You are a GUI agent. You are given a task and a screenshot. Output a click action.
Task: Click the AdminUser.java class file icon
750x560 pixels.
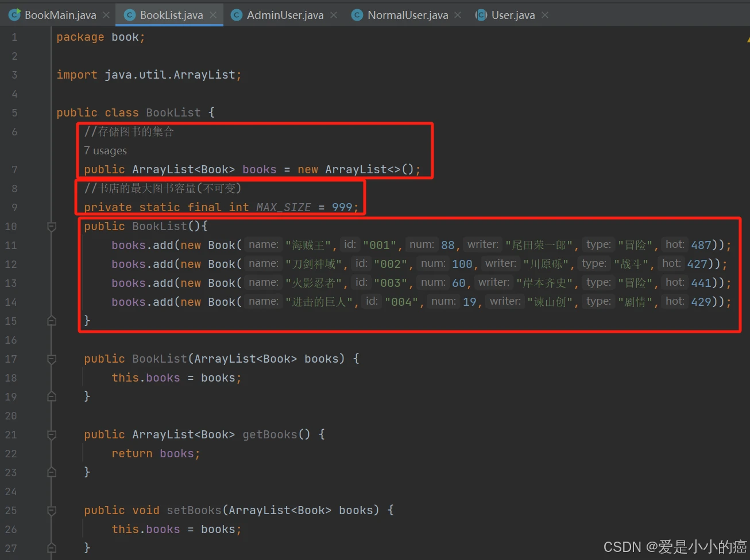point(237,15)
